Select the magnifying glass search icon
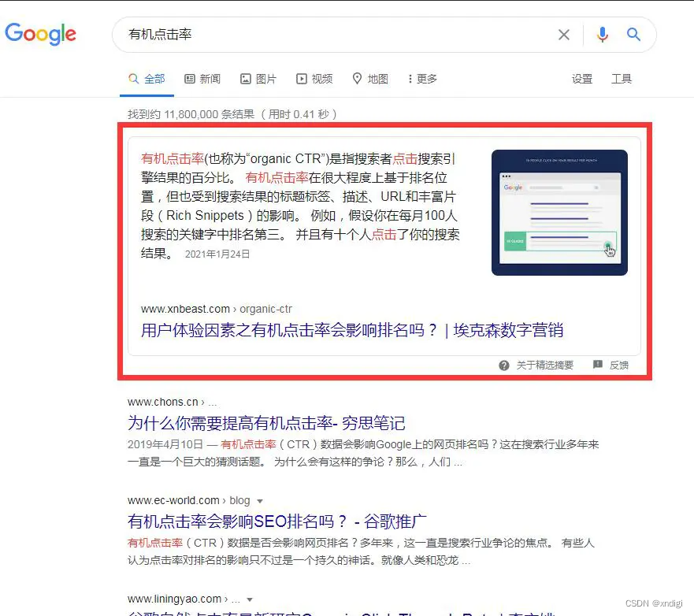Viewport: 694px width, 616px height. coord(633,35)
